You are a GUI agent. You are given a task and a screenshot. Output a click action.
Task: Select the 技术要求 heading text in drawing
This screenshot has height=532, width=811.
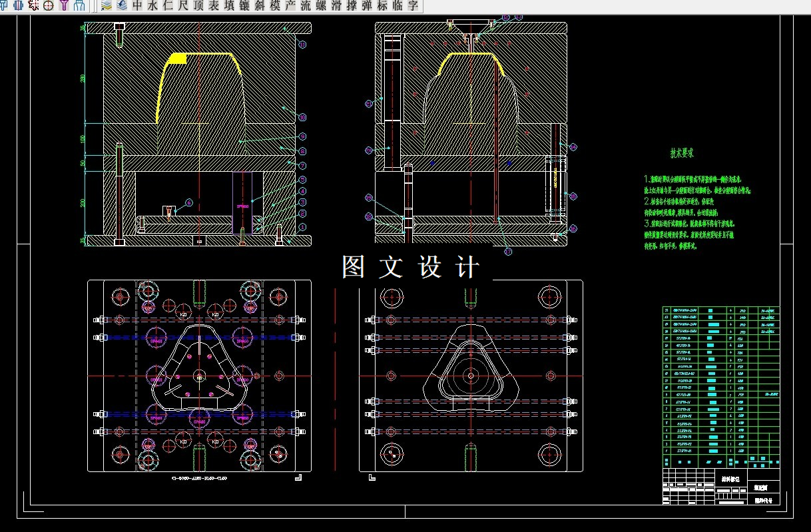click(x=682, y=153)
